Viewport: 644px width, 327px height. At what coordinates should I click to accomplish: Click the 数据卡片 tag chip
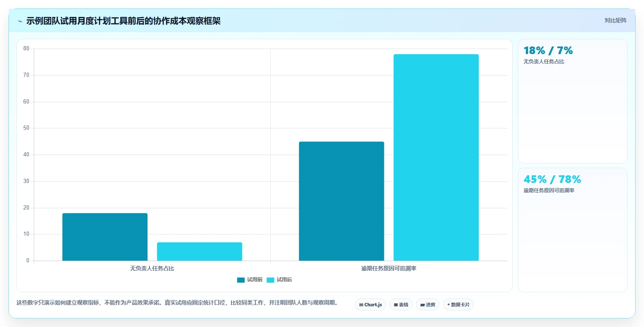458,305
